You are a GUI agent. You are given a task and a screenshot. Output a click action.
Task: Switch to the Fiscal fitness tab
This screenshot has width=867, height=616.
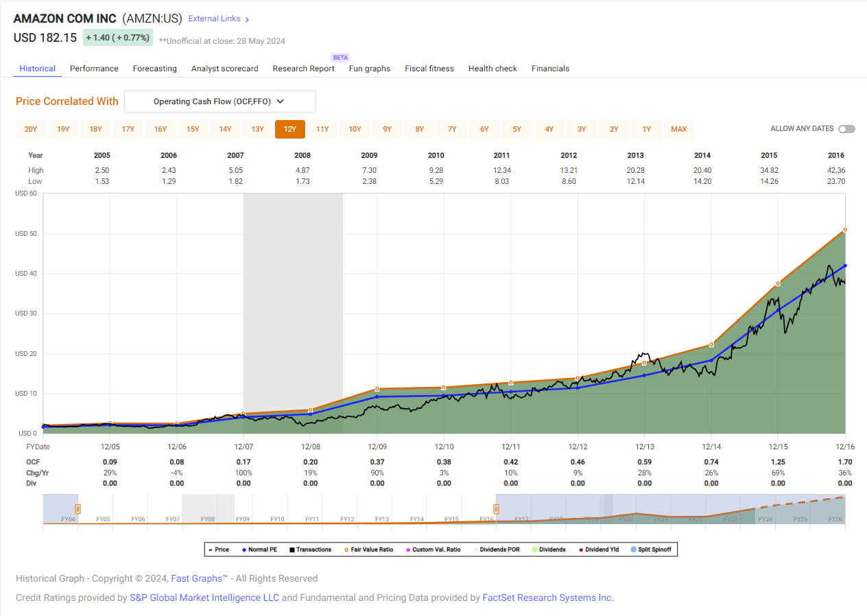coord(429,69)
